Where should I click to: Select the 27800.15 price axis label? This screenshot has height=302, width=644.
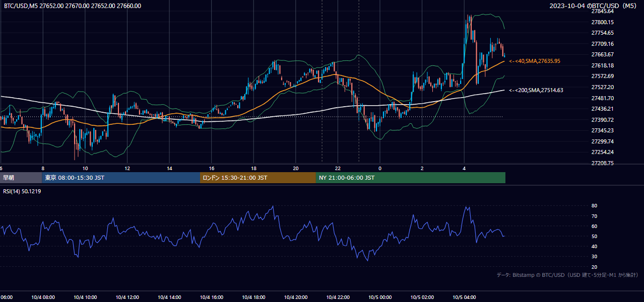tap(602, 22)
